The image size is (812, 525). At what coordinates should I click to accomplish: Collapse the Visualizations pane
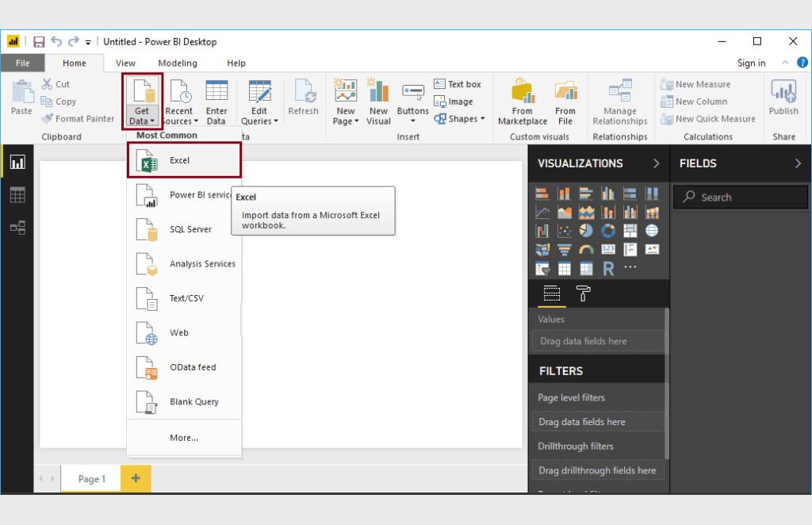click(656, 163)
